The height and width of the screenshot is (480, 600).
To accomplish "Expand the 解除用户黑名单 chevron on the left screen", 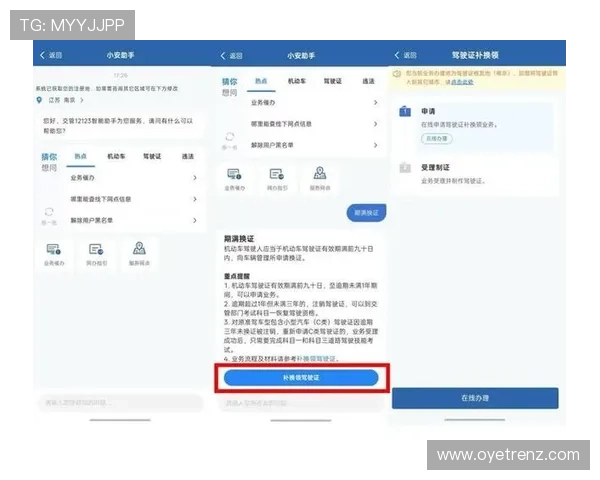I will [195, 220].
